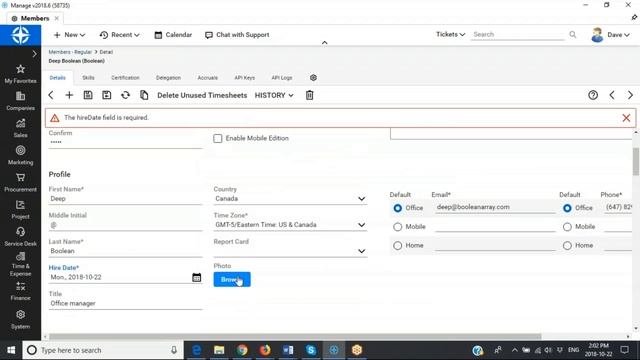Open the HISTORY dropdown
The height and width of the screenshot is (360, 640).
274,95
